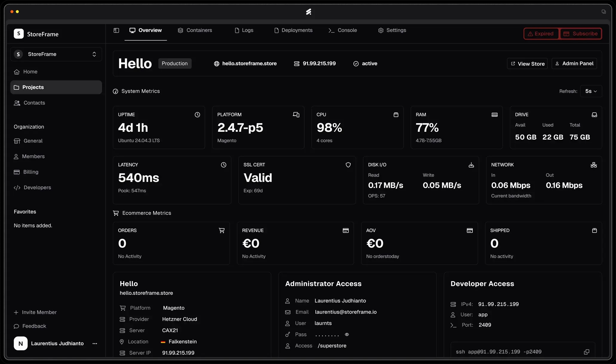Copy the SSH connection command

pyautogui.click(x=586, y=352)
